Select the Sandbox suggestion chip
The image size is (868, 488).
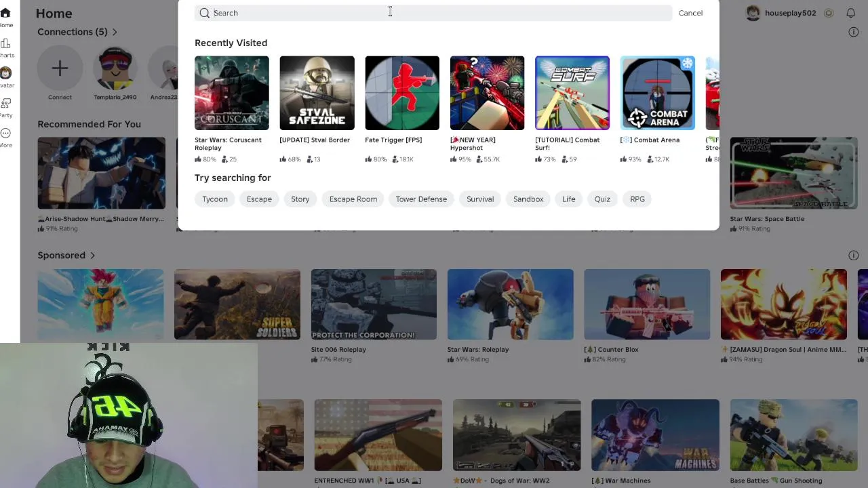coord(528,199)
